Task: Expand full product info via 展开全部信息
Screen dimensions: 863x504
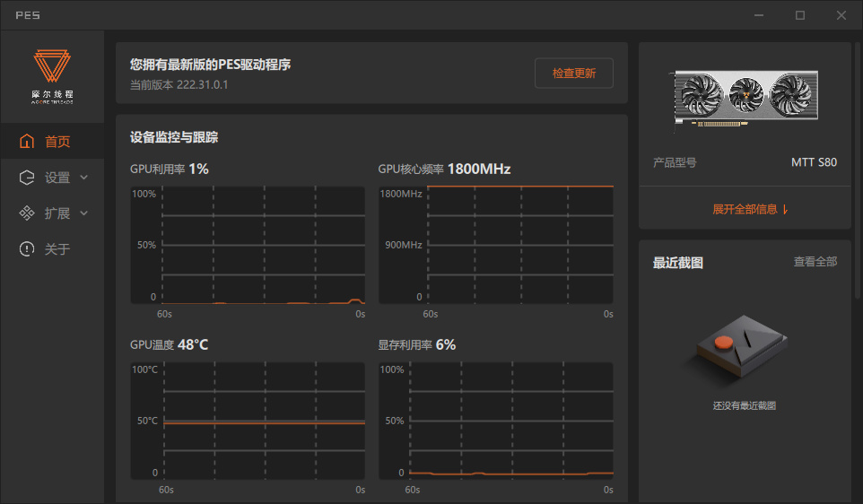Action: tap(750, 209)
